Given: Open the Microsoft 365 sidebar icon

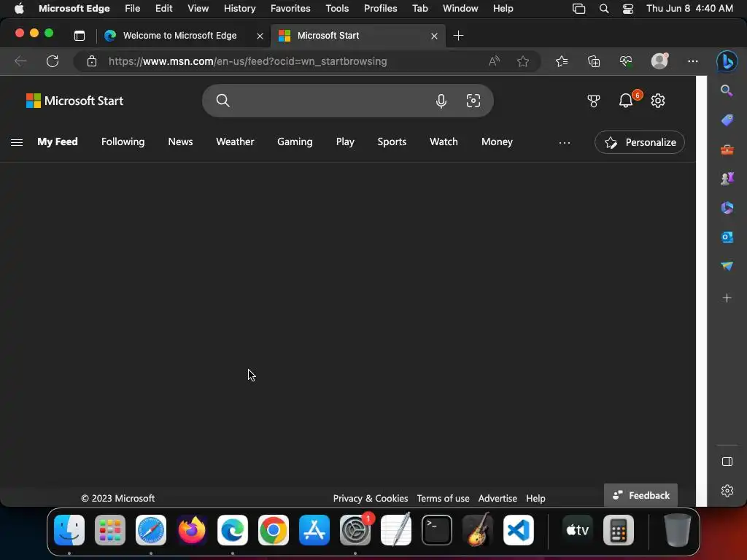Looking at the screenshot, I should point(727,208).
